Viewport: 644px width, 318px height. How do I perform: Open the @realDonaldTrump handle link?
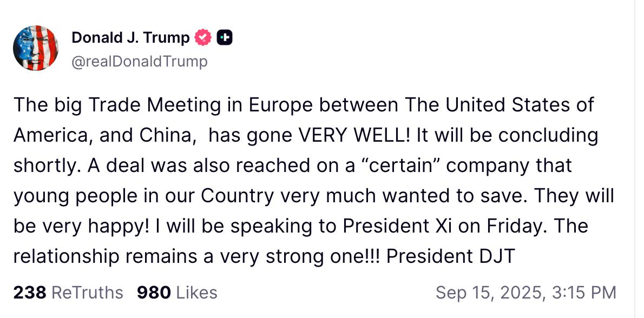140,62
